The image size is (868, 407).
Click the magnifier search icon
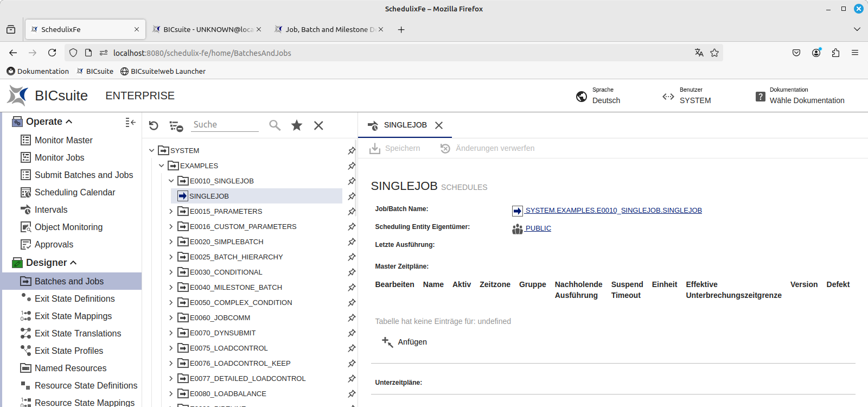tap(275, 125)
